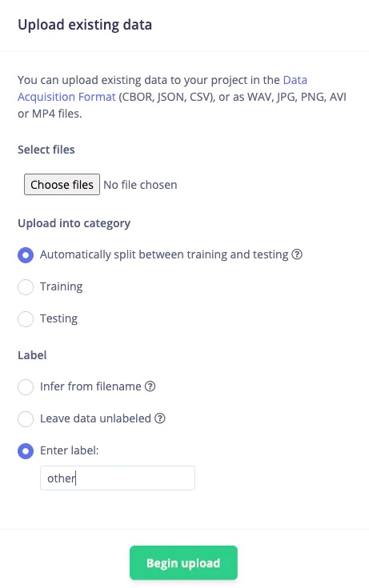Select the Automatically split radio button circle
Image resolution: width=369 pixels, height=588 pixels.
(x=26, y=255)
